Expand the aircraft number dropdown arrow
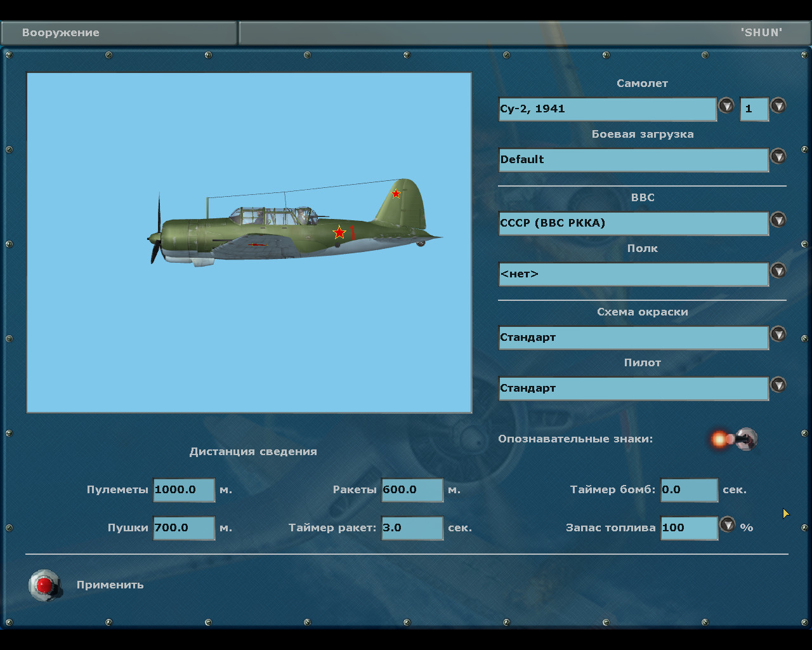The image size is (812, 650). click(778, 106)
